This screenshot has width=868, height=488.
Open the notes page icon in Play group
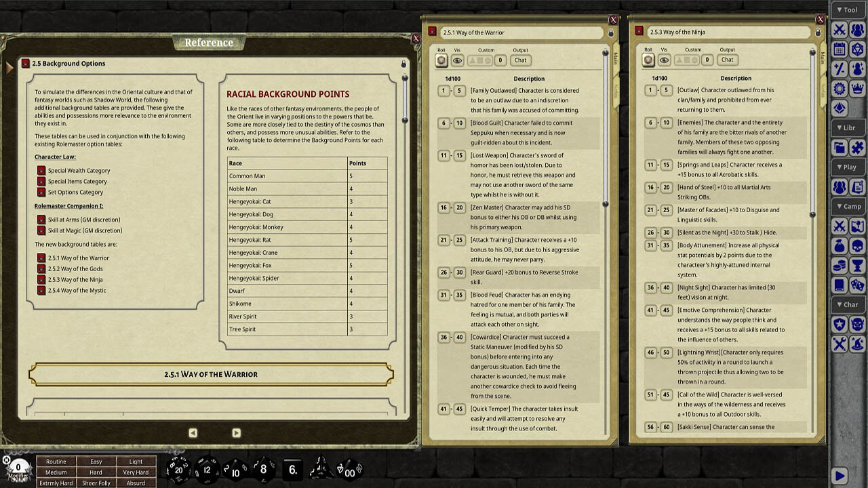tap(857, 186)
